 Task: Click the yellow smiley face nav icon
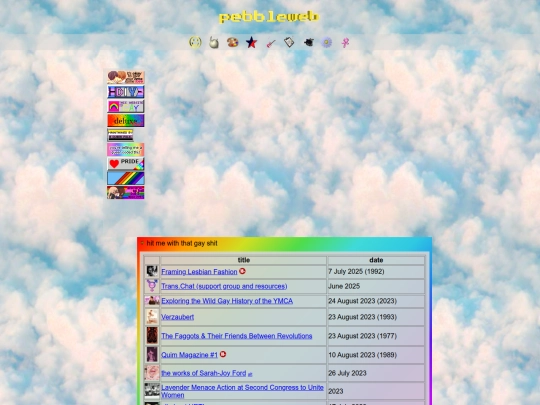pyautogui.click(x=195, y=42)
